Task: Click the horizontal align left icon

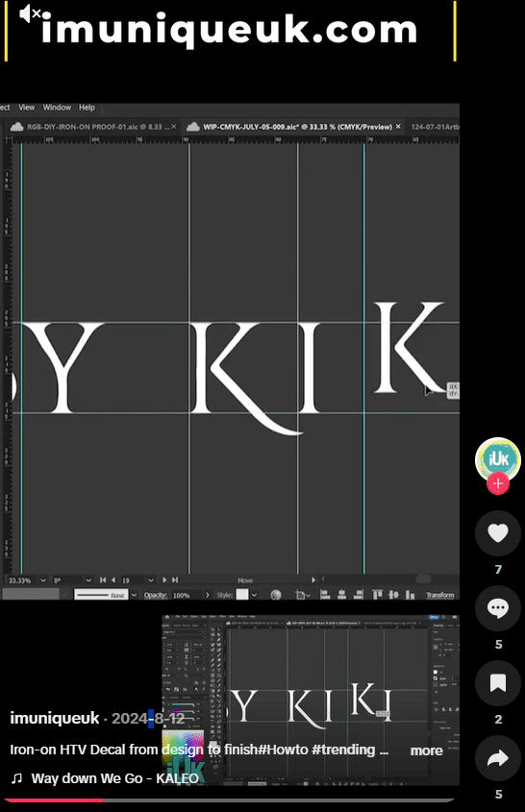Action: pos(325,595)
